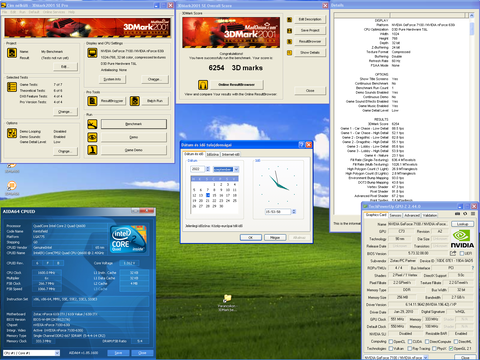This screenshot has width=480, height=360.
Task: Click the NVIDIA logo in GPU-Z
Action: 462,239
